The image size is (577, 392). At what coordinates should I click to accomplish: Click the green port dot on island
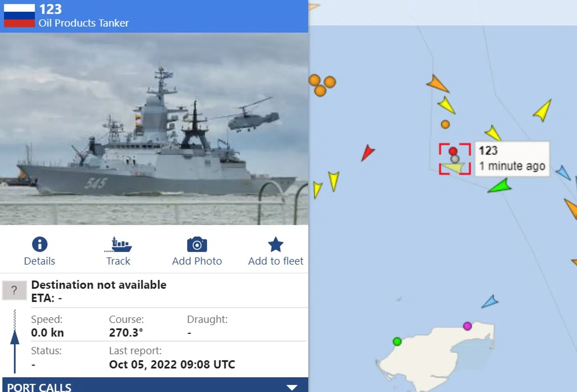[397, 342]
